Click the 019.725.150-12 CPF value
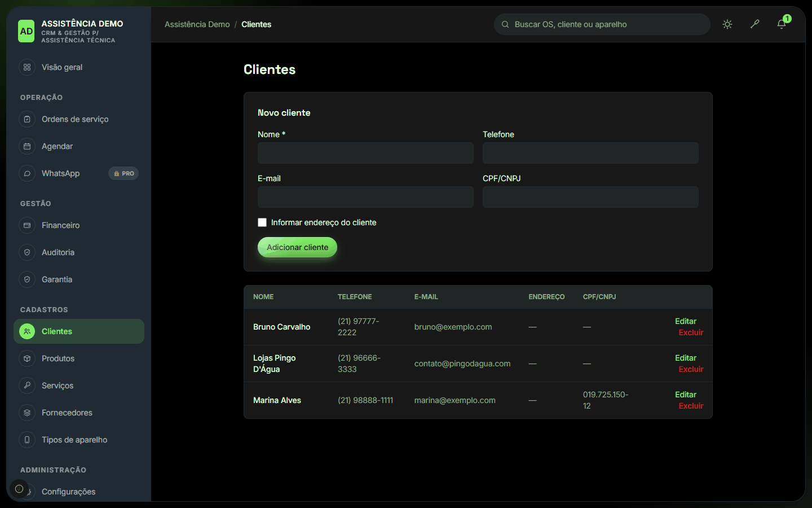This screenshot has height=508, width=812. click(x=606, y=400)
